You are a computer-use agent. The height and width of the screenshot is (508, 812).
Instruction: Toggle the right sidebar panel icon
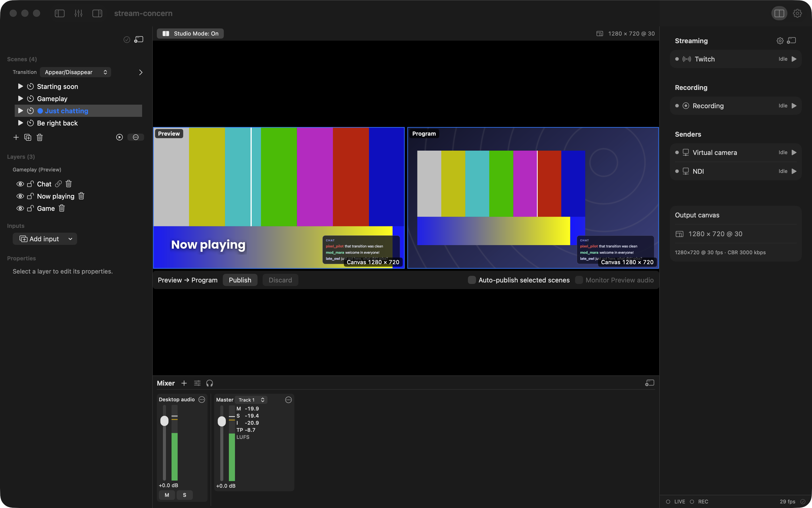click(x=97, y=13)
